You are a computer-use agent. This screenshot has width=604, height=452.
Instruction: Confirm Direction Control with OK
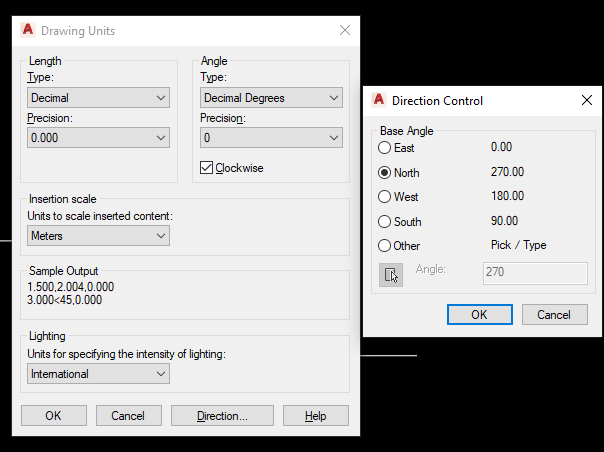click(x=480, y=314)
